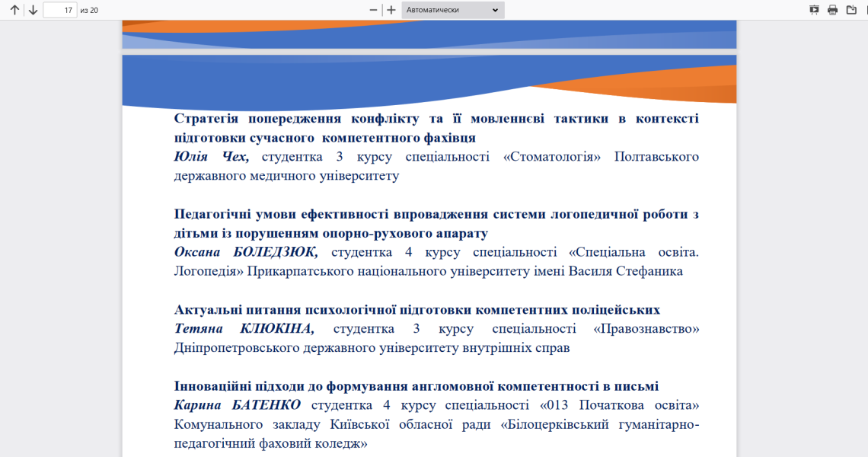This screenshot has height=457, width=868.
Task: Click text '«013 Початкова освіта»'
Action: coord(620,405)
